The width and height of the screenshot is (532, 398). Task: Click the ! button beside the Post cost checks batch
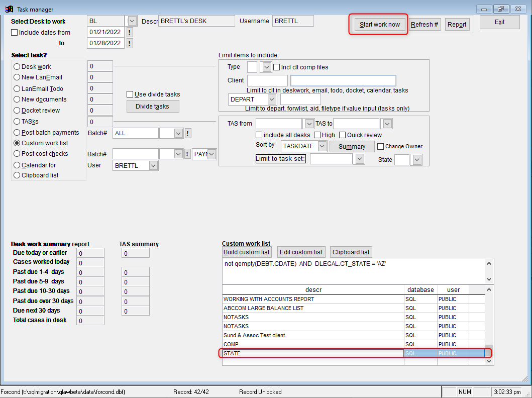tap(187, 154)
